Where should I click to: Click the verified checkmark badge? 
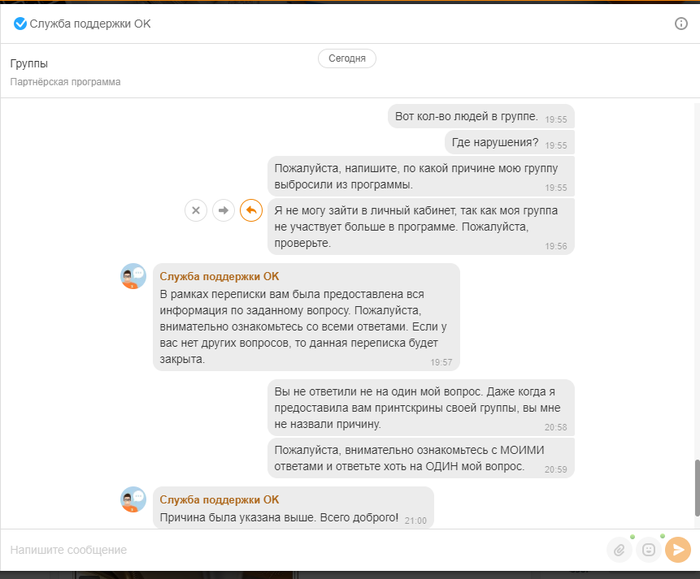point(19,23)
